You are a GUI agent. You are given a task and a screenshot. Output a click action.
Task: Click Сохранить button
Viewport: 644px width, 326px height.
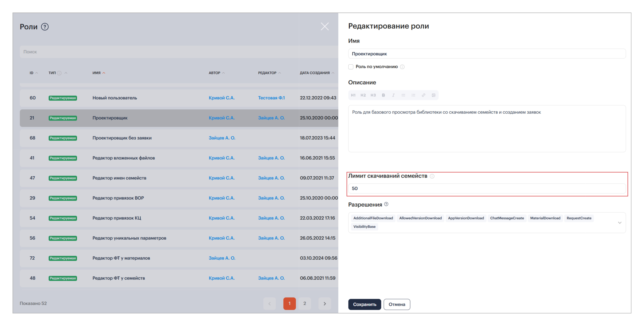coord(364,304)
